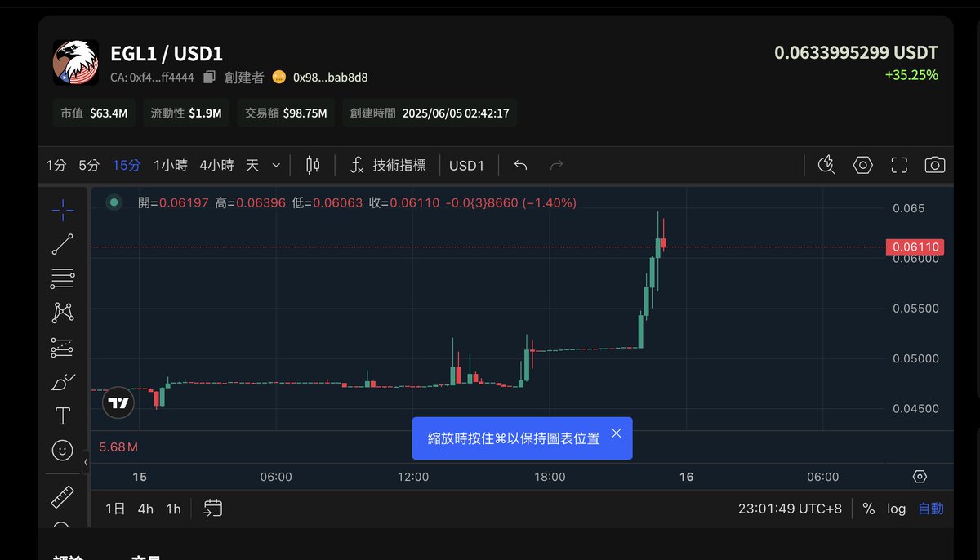
Task: Select the XABCD pattern tool
Action: click(63, 313)
